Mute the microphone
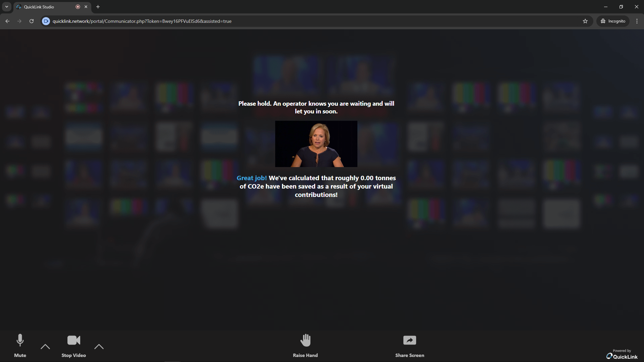The width and height of the screenshot is (644, 362). [20, 345]
